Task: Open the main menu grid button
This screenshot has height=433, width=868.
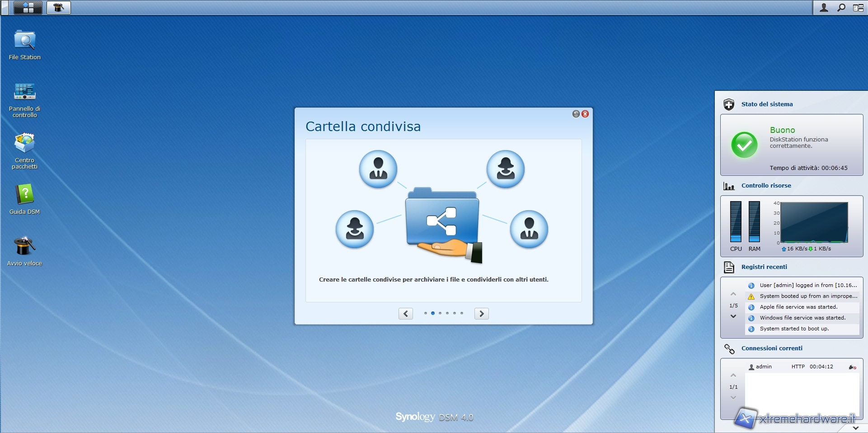Action: pyautogui.click(x=28, y=8)
